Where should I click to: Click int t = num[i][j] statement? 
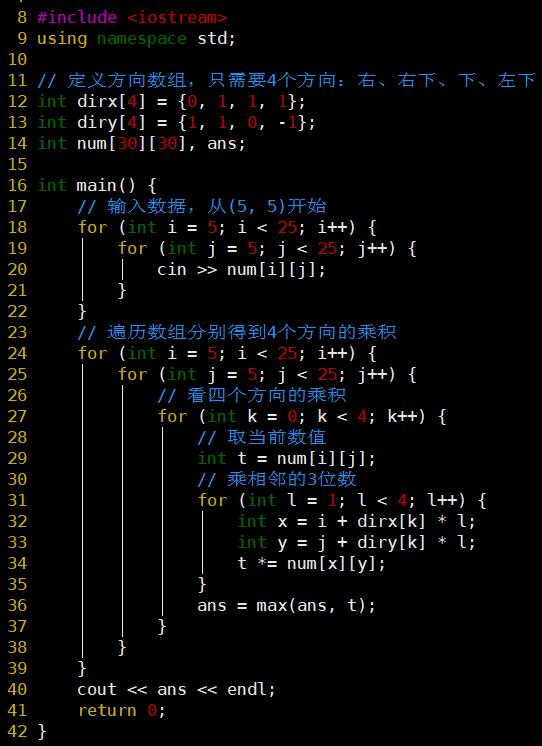[287, 458]
